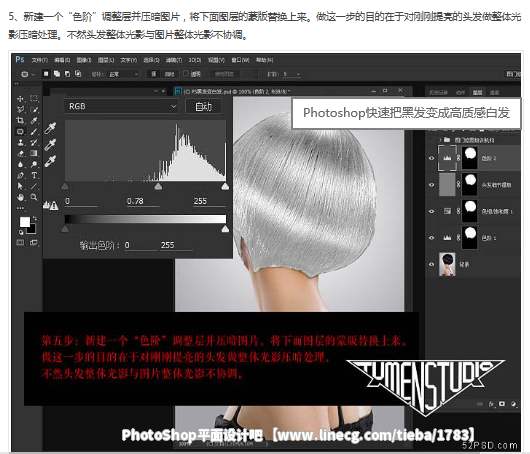Switch to the 通道 panel tab
The width and height of the screenshot is (530, 454).
tap(494, 92)
